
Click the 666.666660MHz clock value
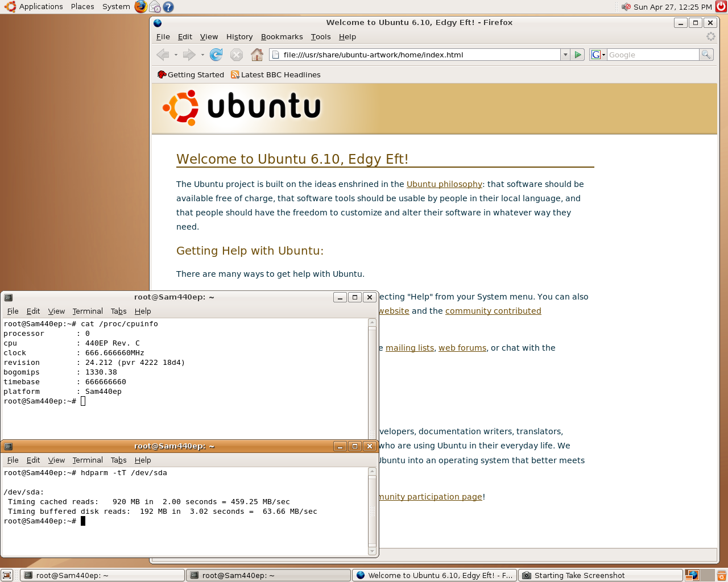click(x=115, y=353)
